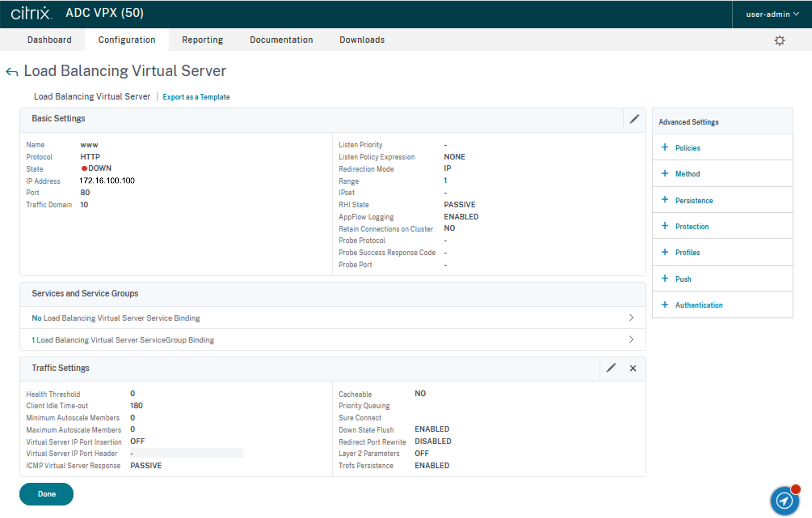The width and height of the screenshot is (812, 518).
Task: Open Virtual Server Service Binding row chevron
Action: pyautogui.click(x=631, y=318)
